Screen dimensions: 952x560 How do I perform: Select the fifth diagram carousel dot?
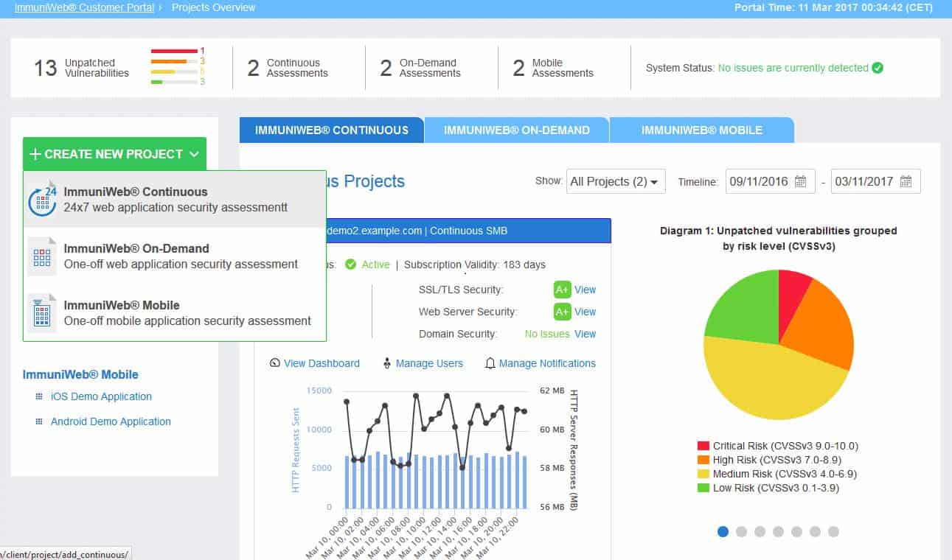click(796, 531)
